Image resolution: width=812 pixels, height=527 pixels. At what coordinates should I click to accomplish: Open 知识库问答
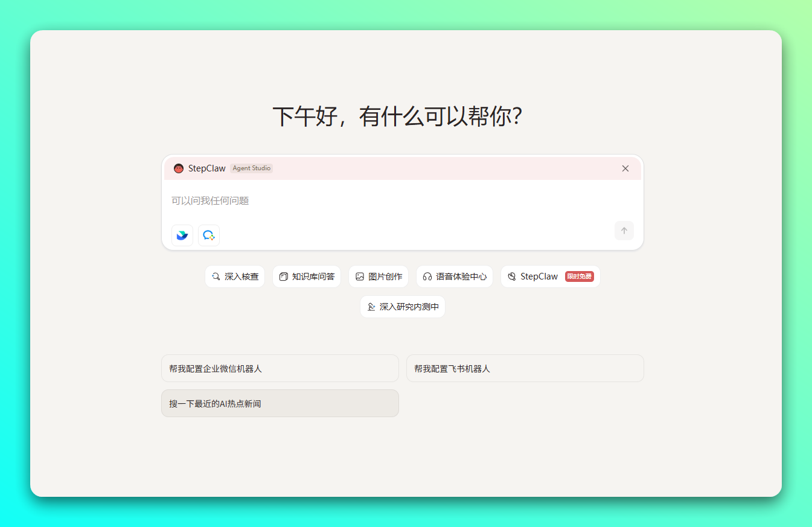(307, 276)
